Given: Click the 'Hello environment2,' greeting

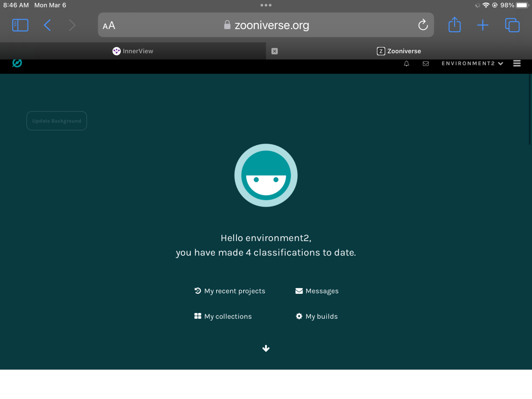Looking at the screenshot, I should tap(266, 238).
